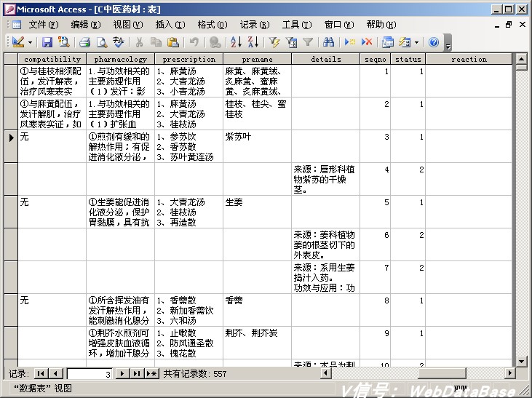This screenshot has height=398, width=532.
Task: Click the details cell 来源：唇形科植物紫苏的干燥茎
Action: 326,179
